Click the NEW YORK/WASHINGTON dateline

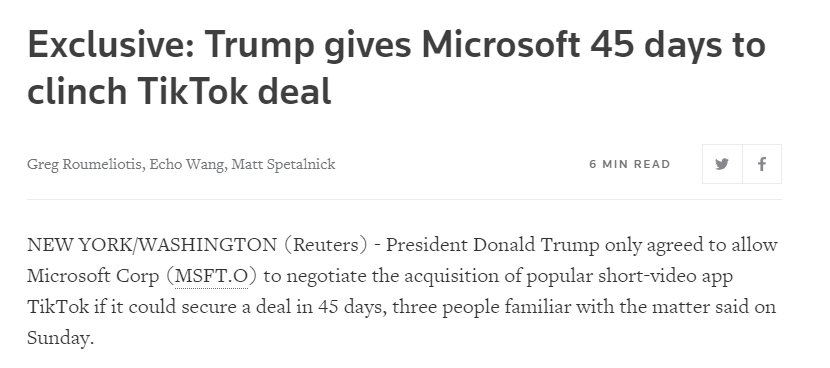pos(152,245)
